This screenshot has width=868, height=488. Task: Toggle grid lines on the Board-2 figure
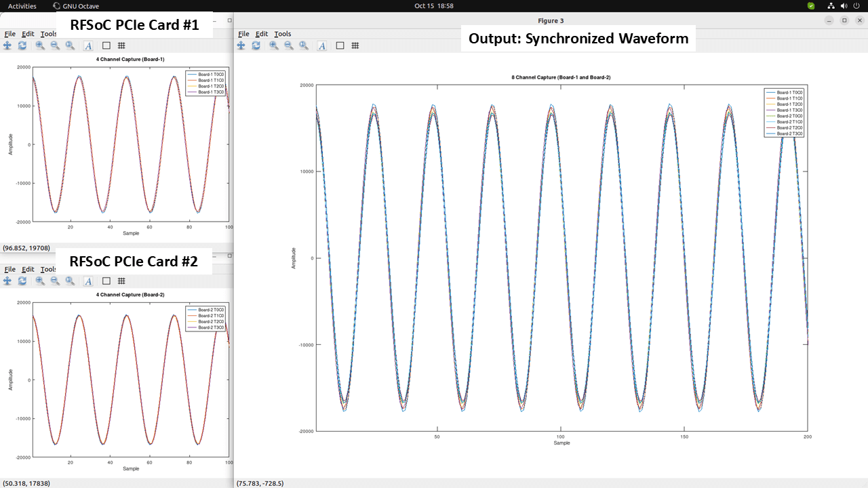[x=121, y=281]
